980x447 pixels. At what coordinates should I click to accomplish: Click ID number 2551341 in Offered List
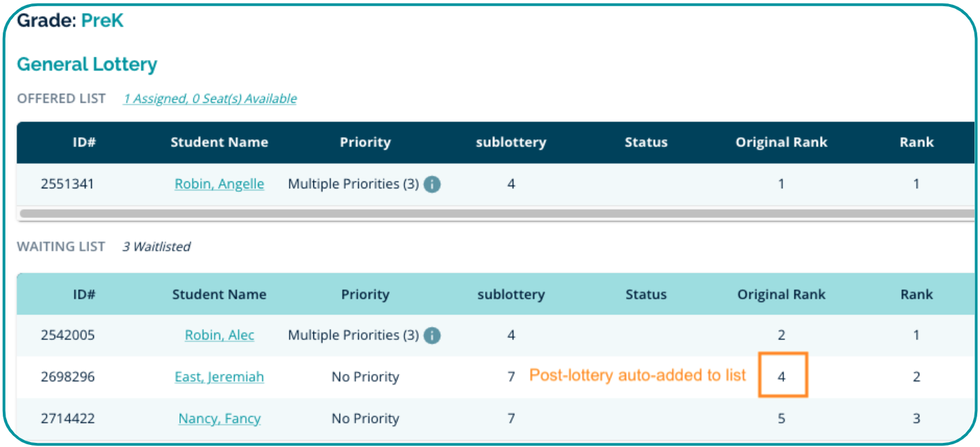pos(68,184)
